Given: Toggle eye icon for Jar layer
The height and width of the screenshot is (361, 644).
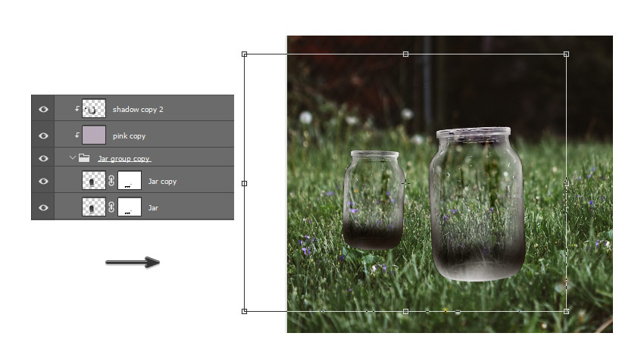Looking at the screenshot, I should coord(43,207).
